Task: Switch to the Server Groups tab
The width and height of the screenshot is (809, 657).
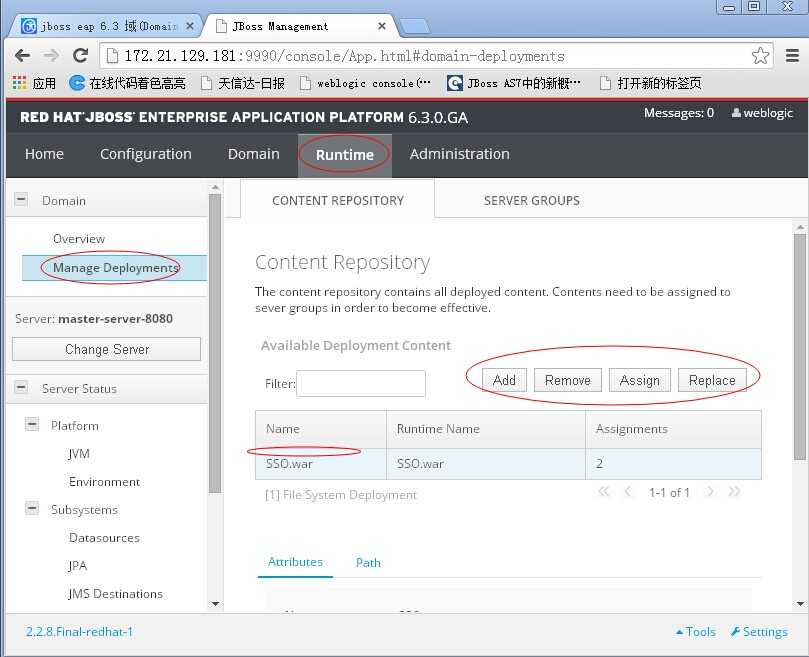Action: click(531, 200)
